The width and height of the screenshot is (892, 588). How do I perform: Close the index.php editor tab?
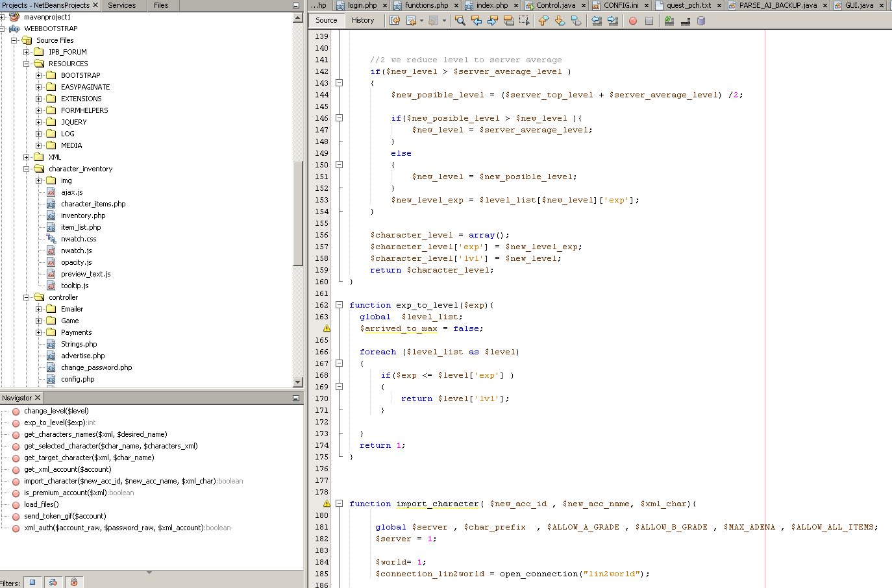[516, 6]
